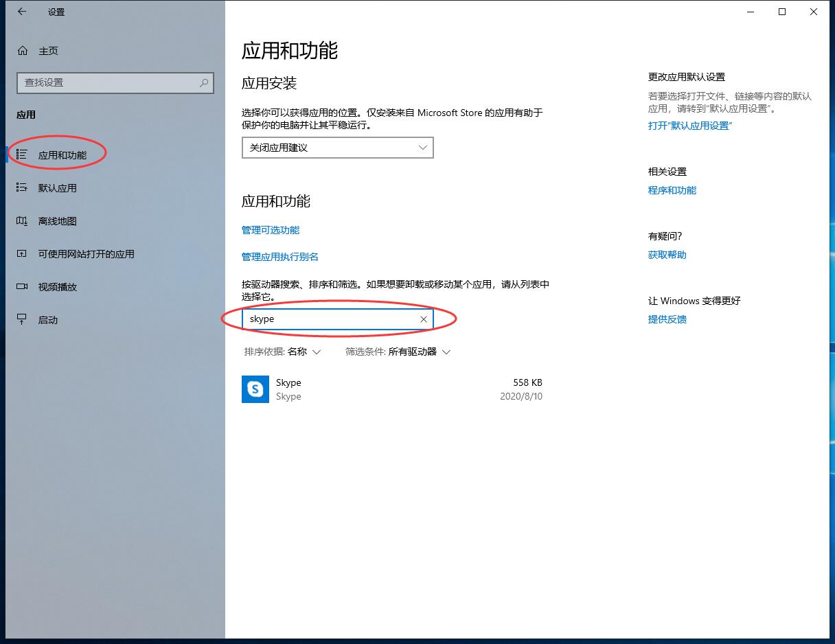The image size is (835, 644).
Task: Open the 管理可选功能 link
Action: click(271, 230)
